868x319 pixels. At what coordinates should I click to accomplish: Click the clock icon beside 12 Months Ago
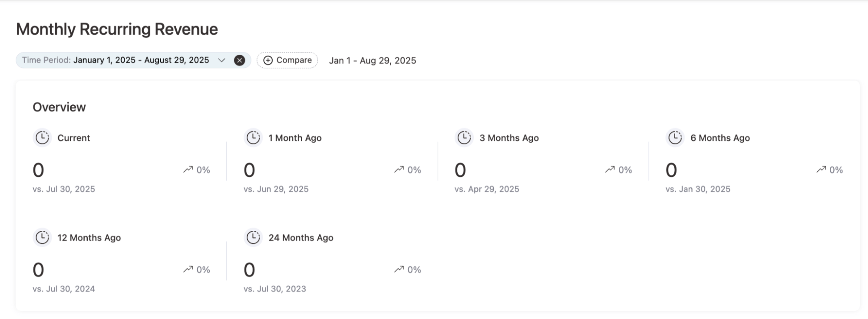pos(42,238)
